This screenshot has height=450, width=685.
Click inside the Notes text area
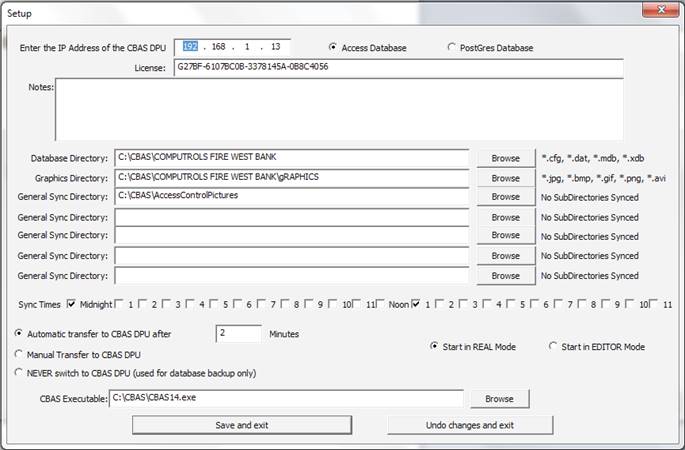(x=338, y=109)
